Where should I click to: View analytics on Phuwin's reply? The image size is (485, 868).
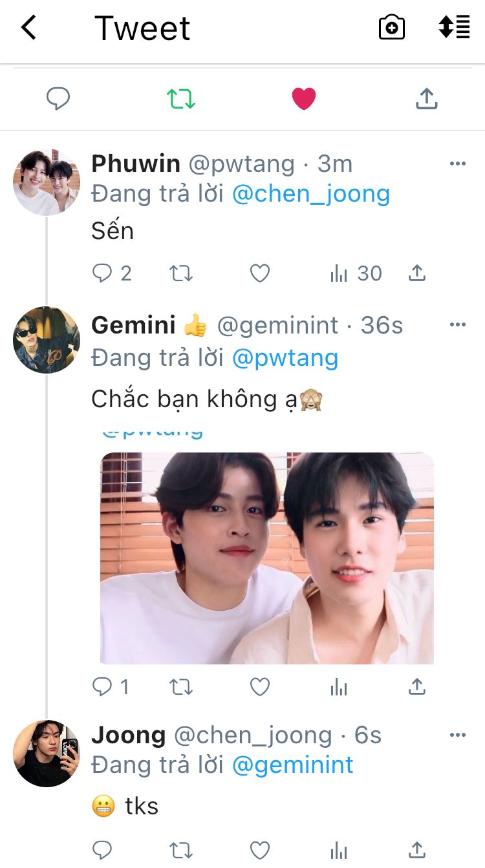pyautogui.click(x=339, y=274)
